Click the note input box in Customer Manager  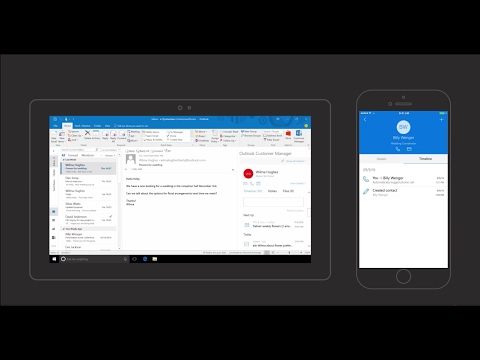273,202
